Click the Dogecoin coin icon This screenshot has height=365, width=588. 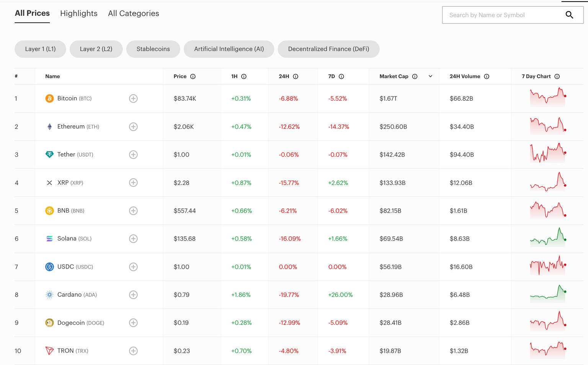[x=49, y=322]
